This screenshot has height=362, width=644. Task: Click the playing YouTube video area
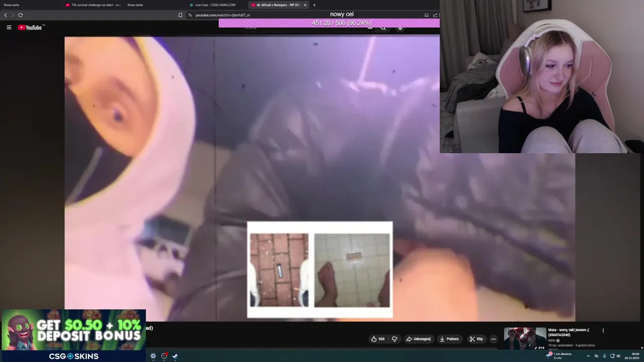coord(319,178)
